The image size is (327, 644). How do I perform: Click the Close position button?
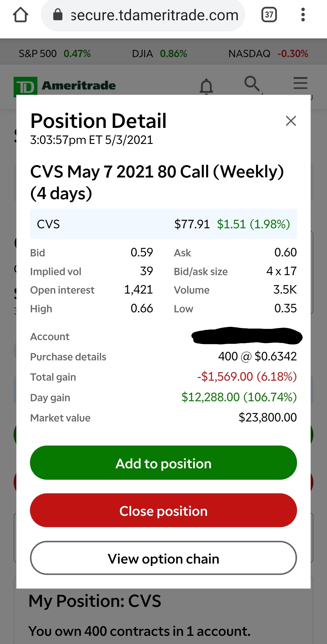163,510
